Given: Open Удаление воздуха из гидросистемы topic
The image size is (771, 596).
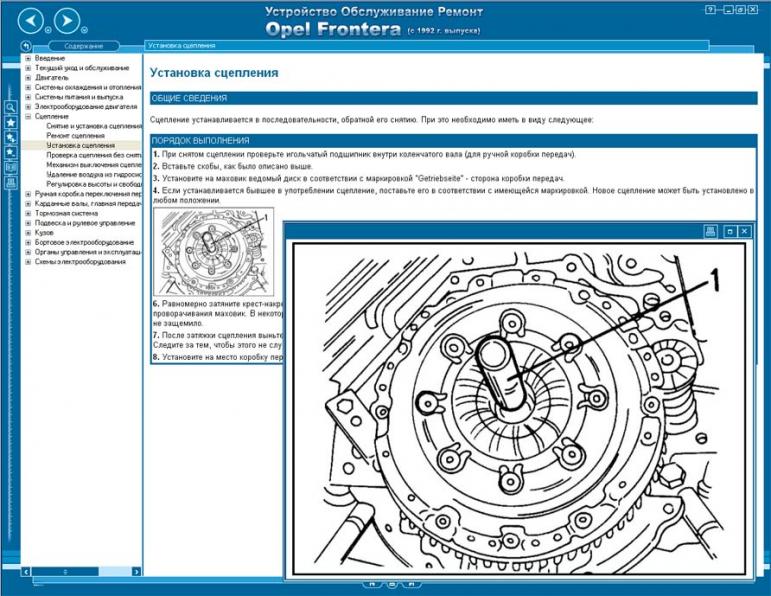Looking at the screenshot, I should pyautogui.click(x=94, y=175).
